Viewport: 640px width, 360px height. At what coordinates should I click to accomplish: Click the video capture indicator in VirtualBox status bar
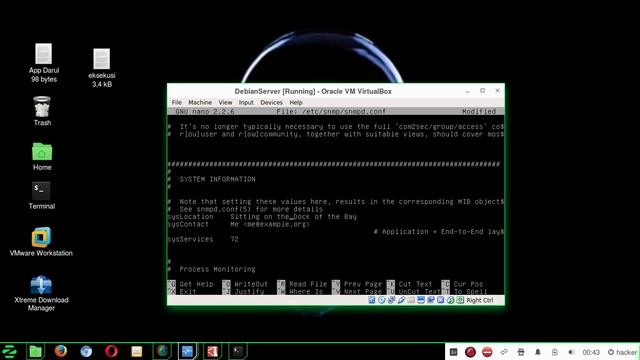(x=431, y=300)
